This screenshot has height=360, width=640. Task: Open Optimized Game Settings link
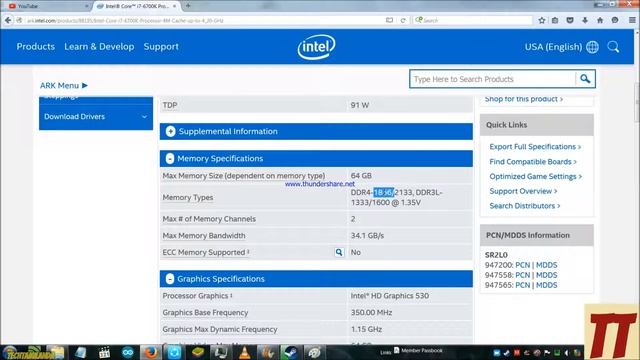[536, 176]
